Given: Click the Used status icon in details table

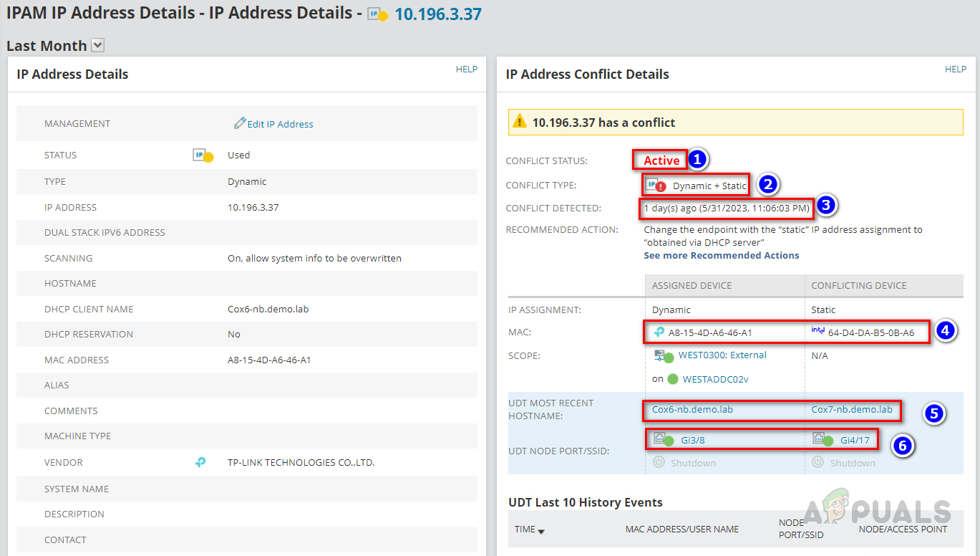Looking at the screenshot, I should pos(203,155).
